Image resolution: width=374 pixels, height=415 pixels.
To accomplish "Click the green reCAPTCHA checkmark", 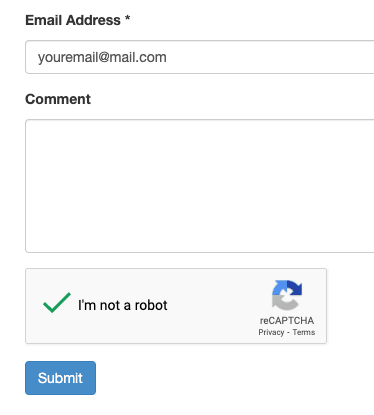I will point(57,303).
